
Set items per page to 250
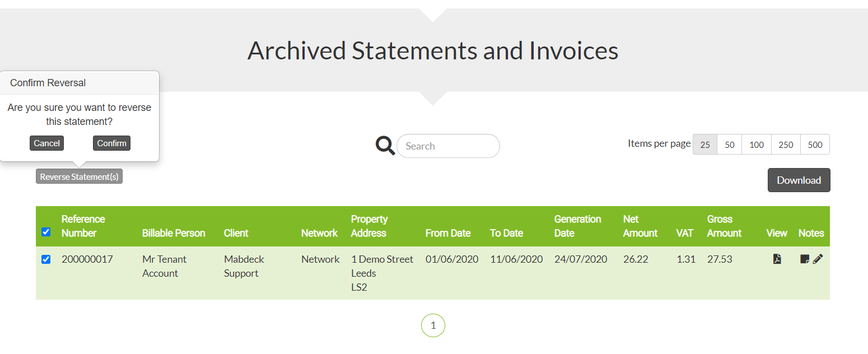(x=786, y=145)
